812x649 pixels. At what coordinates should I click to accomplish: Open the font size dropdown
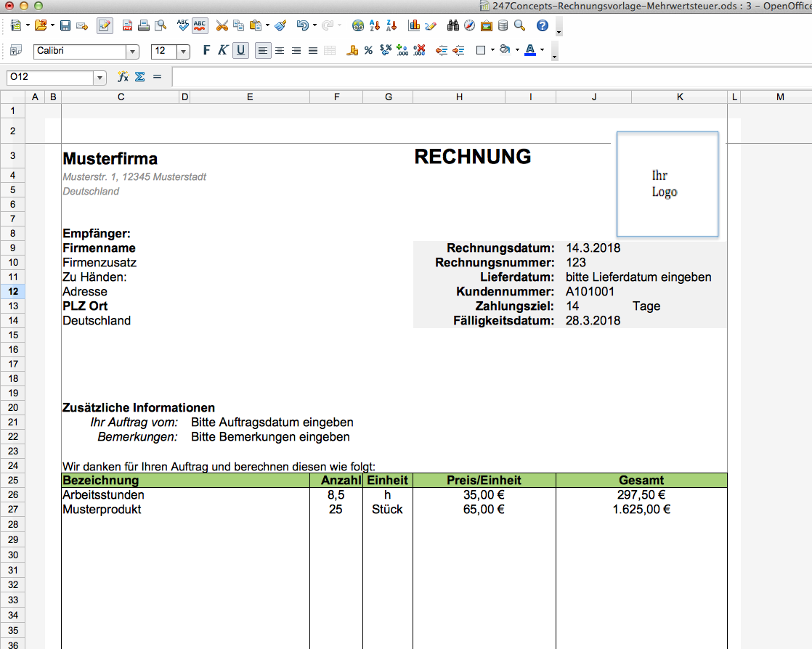pos(183,52)
